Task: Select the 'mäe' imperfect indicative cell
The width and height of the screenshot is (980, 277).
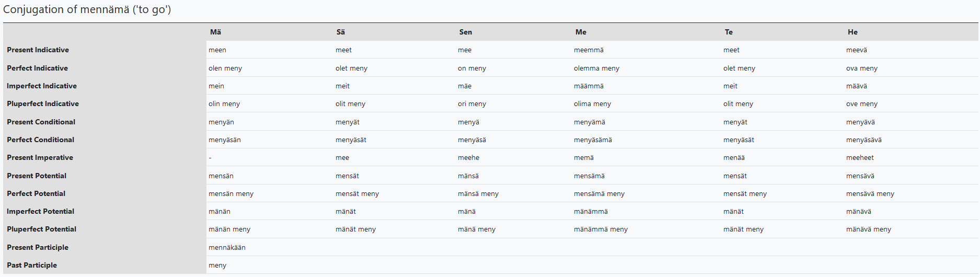Action: tap(464, 86)
